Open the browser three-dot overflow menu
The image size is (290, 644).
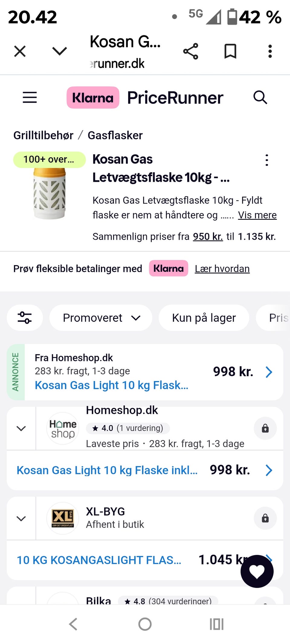click(x=270, y=51)
